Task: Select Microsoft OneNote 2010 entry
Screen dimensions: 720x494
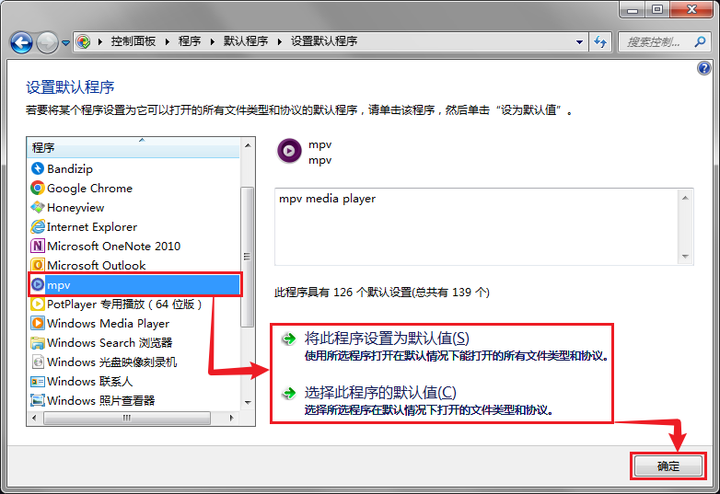Action: point(133,246)
